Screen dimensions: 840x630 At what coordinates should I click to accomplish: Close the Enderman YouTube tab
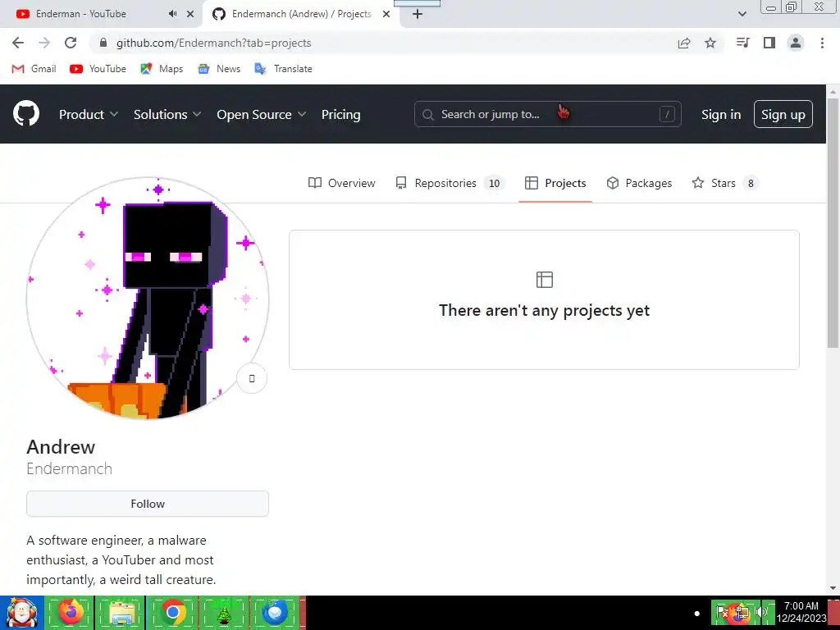point(190,14)
